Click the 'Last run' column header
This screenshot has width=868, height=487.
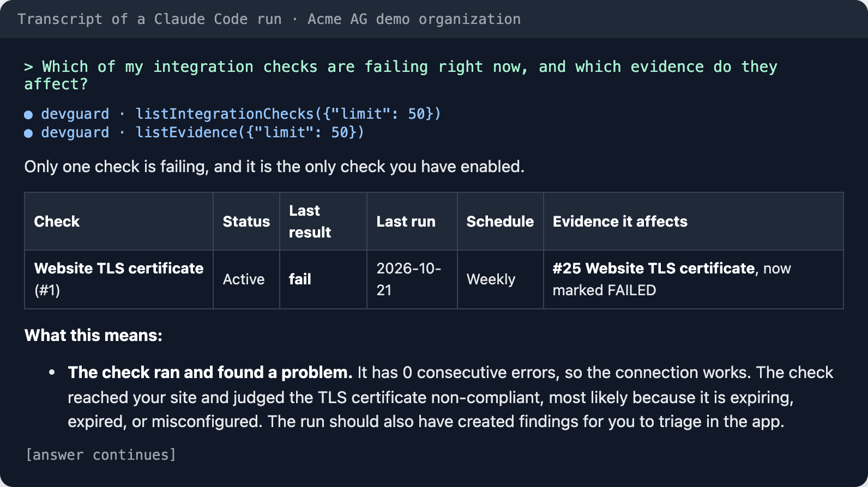click(412, 221)
